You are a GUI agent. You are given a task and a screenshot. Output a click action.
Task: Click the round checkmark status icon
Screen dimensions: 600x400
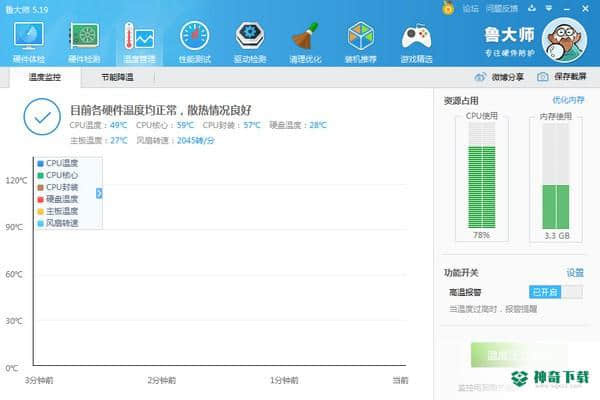42,117
